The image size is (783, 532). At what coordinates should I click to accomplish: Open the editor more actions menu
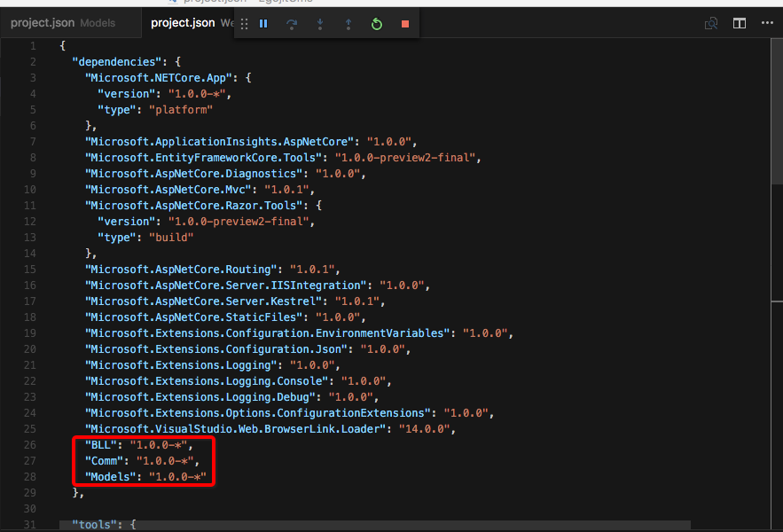point(768,22)
